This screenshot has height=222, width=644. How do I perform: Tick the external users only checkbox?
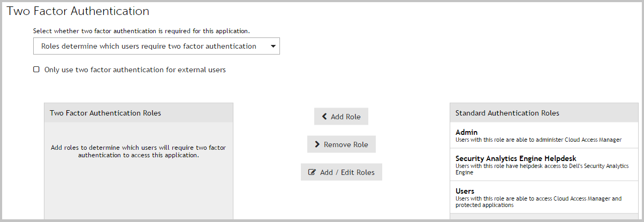click(36, 70)
